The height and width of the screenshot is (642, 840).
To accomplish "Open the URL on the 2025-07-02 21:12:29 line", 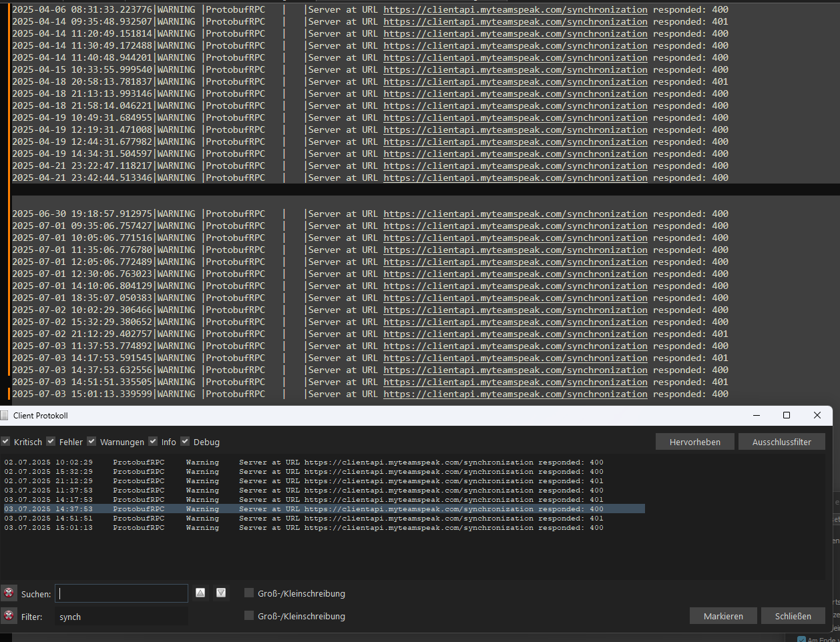I will pos(515,334).
